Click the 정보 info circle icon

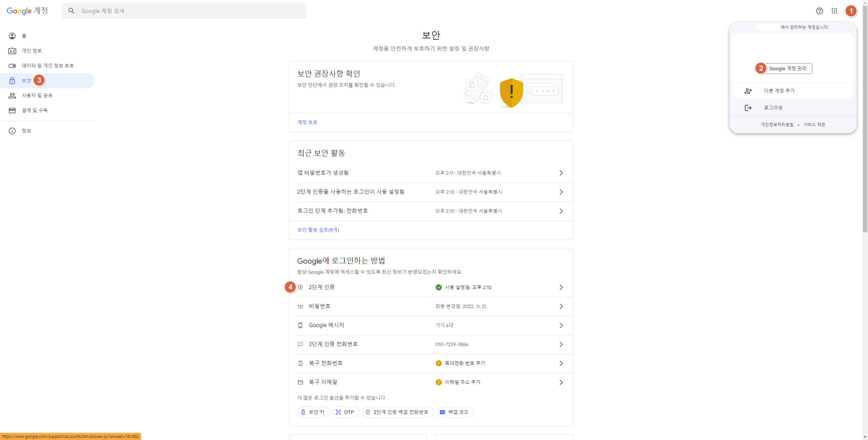tap(12, 131)
